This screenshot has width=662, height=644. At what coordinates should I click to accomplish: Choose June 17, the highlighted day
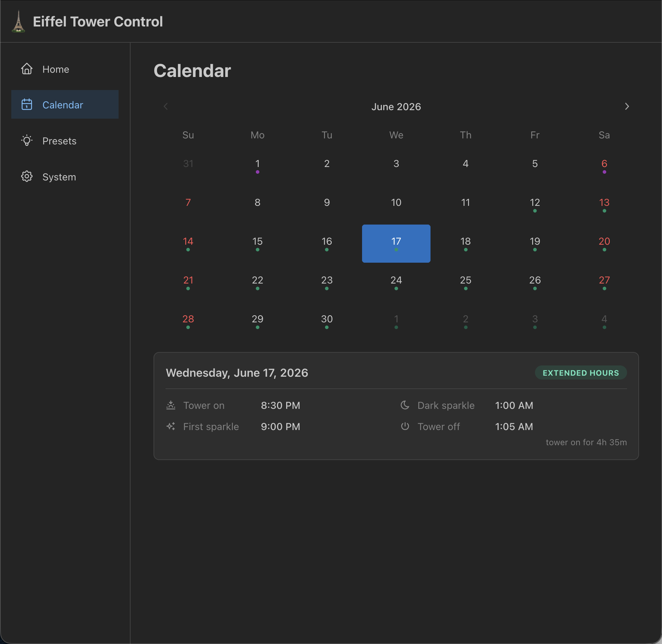click(396, 244)
